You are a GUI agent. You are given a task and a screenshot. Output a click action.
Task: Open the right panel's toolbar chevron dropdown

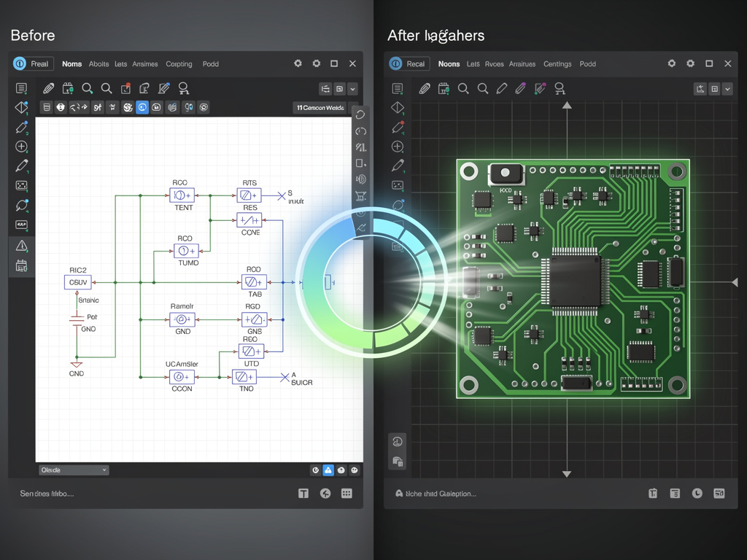click(727, 88)
